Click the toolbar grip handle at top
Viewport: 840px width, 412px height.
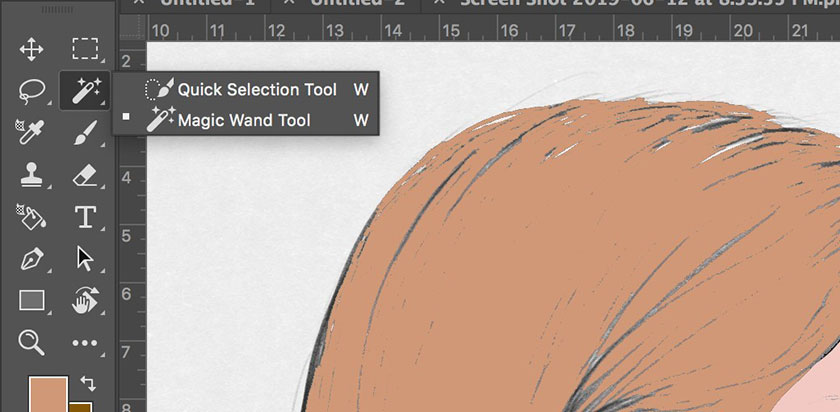(57, 10)
